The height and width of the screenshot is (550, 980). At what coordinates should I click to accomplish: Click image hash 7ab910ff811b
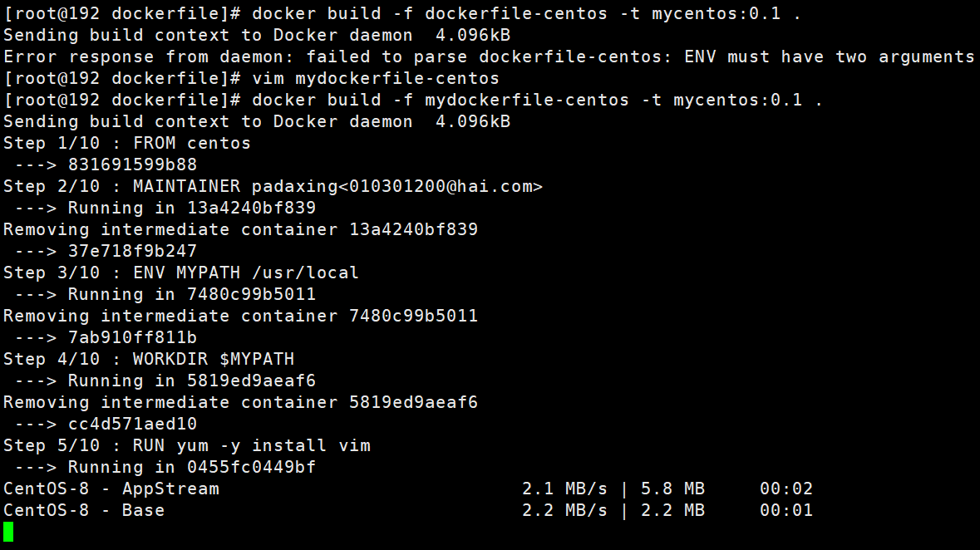pyautogui.click(x=132, y=337)
